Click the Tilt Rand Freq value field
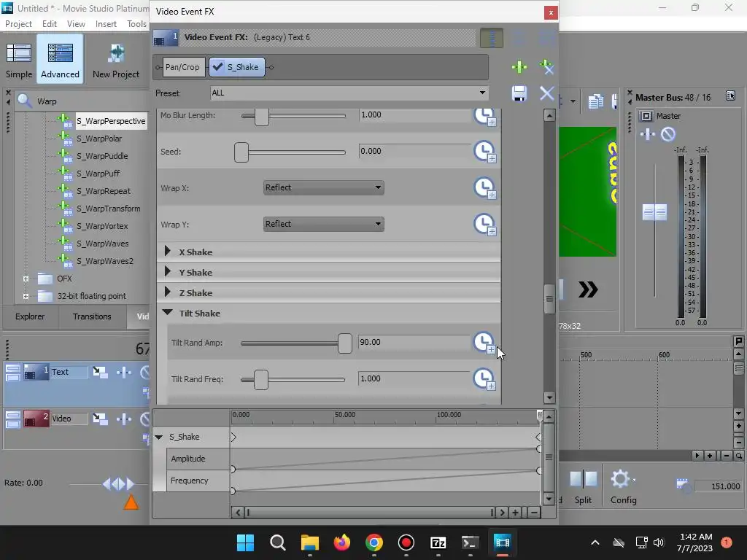 coord(414,378)
